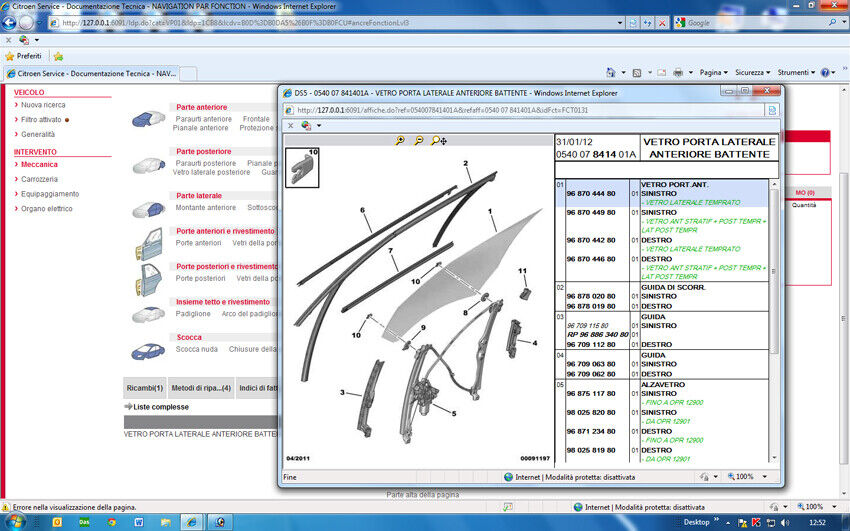This screenshot has height=531, width=850.
Task: Open the Strumenti menu dropdown
Action: [x=797, y=72]
